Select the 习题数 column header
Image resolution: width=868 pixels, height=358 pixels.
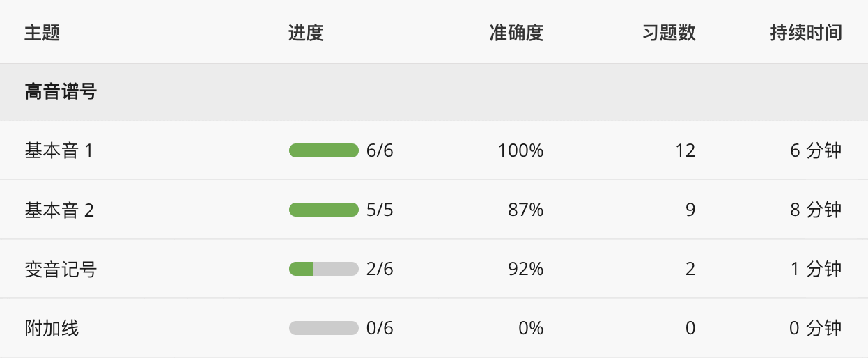coord(669,33)
